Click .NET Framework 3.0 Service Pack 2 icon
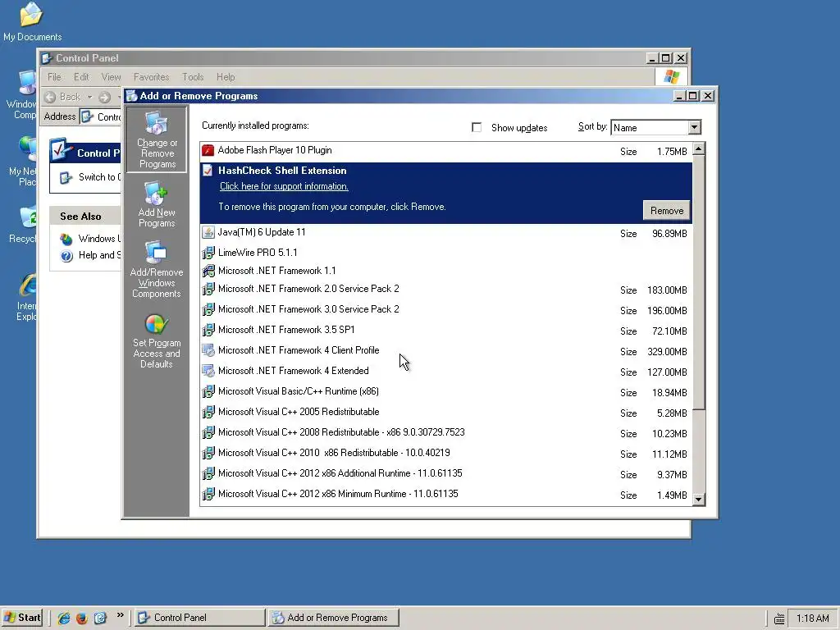Image resolution: width=840 pixels, height=630 pixels. click(208, 309)
